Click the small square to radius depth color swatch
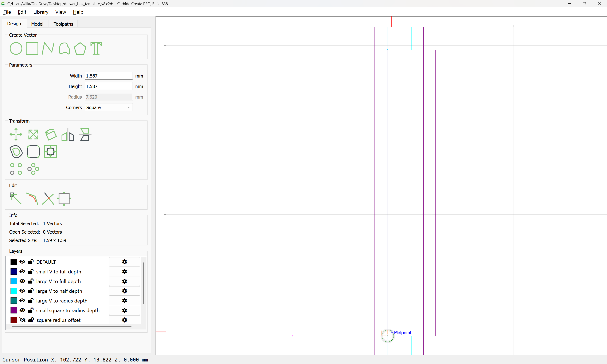Viewport: 607px width, 364px height. point(14,310)
